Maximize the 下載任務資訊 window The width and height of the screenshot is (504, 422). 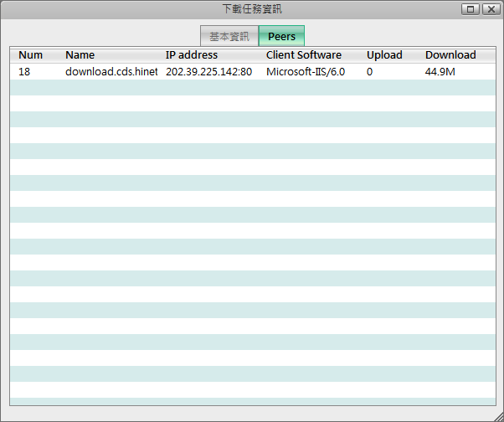click(x=471, y=9)
